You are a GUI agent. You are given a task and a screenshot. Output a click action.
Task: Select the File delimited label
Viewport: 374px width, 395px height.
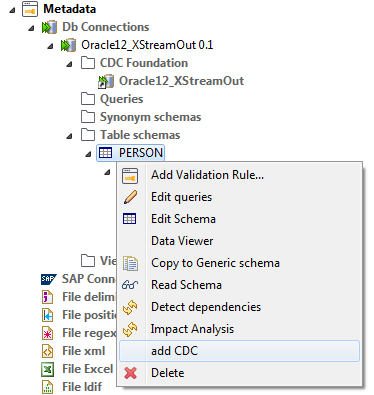pyautogui.click(x=89, y=297)
